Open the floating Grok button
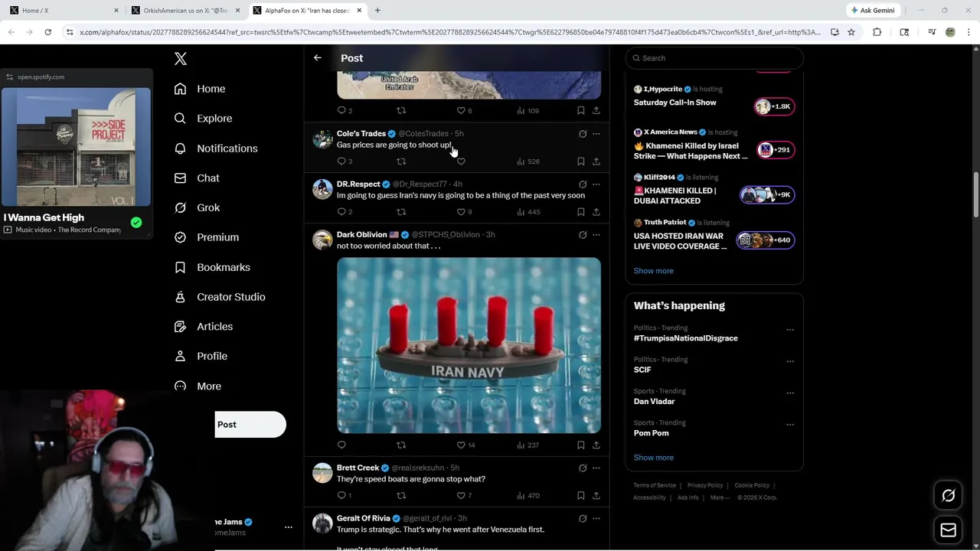This screenshot has width=980, height=551. pyautogui.click(x=948, y=496)
